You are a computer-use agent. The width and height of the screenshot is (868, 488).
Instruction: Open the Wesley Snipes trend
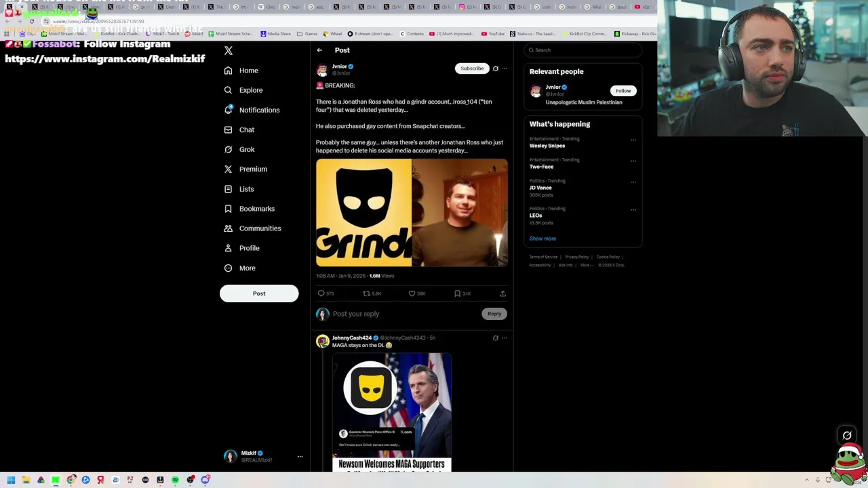point(547,146)
